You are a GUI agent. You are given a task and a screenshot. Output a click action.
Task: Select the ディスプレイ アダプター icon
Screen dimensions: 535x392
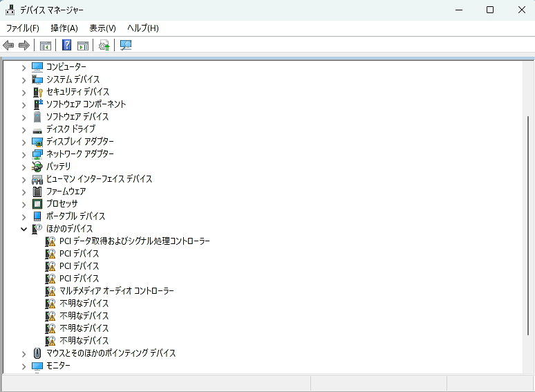[x=37, y=142]
